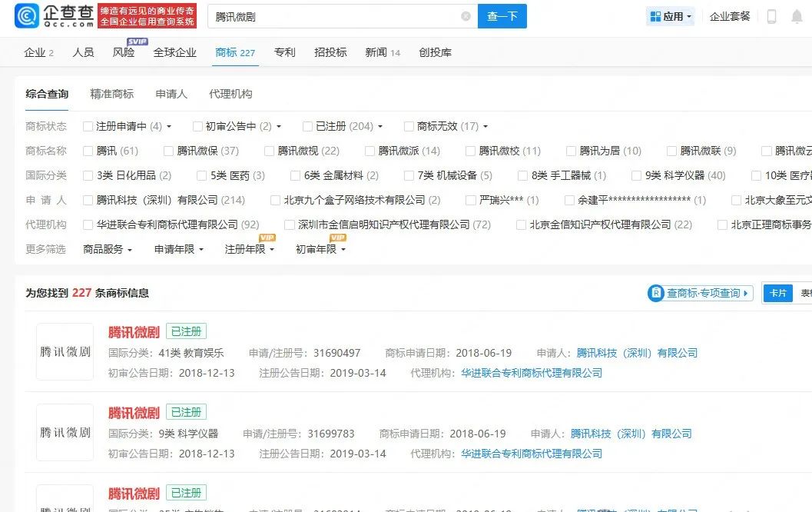Select the 申请人 sub-tab
Image resolution: width=812 pixels, height=512 pixels.
point(171,94)
